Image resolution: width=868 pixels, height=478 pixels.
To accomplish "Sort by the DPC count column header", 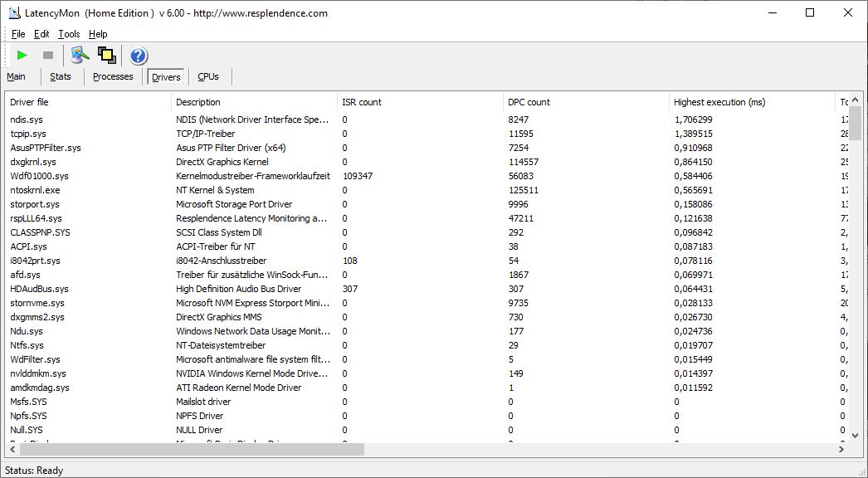I will pos(528,102).
